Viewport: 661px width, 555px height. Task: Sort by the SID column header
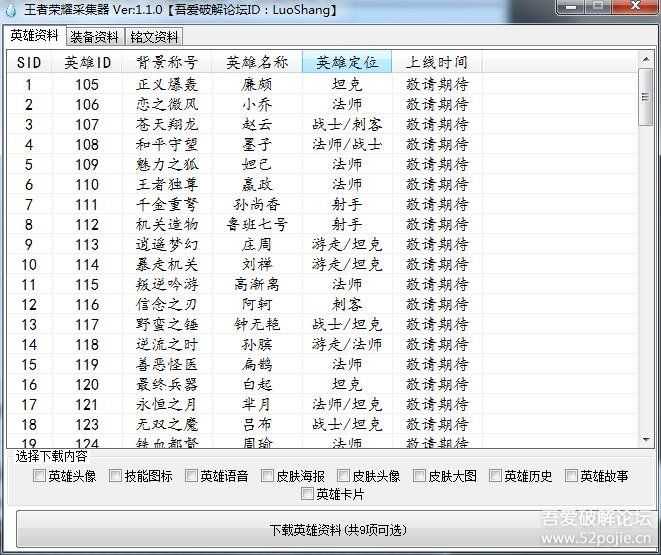click(29, 63)
